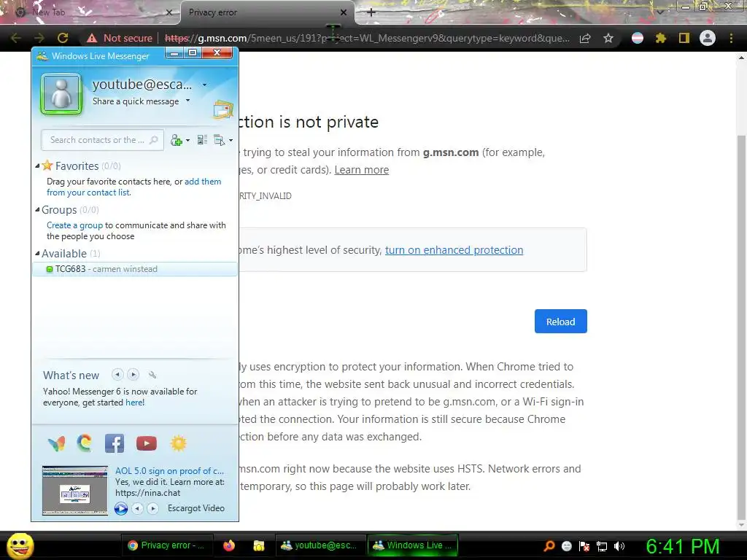Click the 'Not secure' warning indicator
747x560 pixels.
(x=120, y=38)
